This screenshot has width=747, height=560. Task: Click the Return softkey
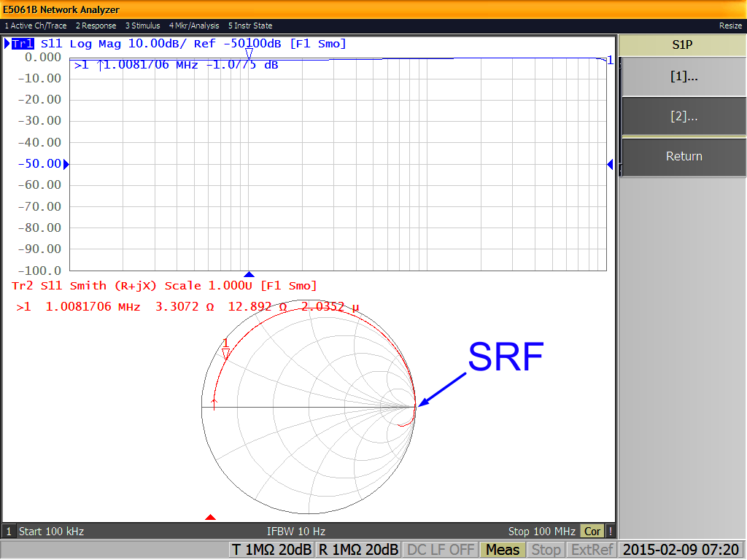[x=683, y=156]
